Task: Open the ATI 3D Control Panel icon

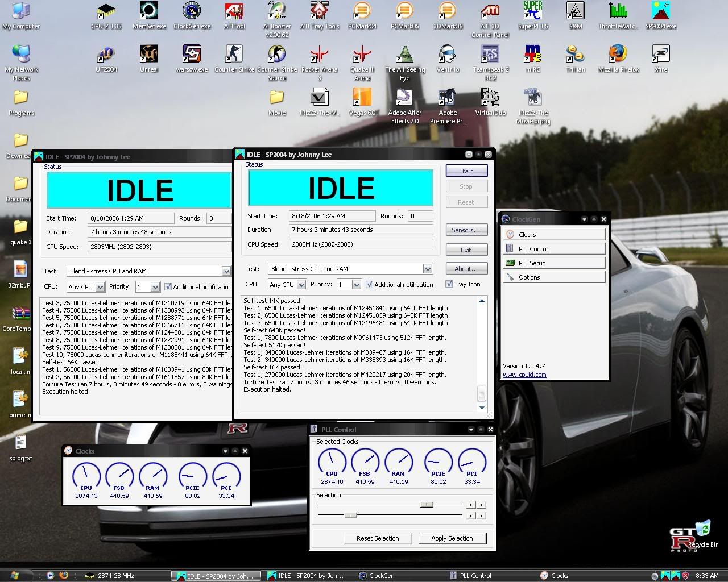Action: tap(490, 19)
